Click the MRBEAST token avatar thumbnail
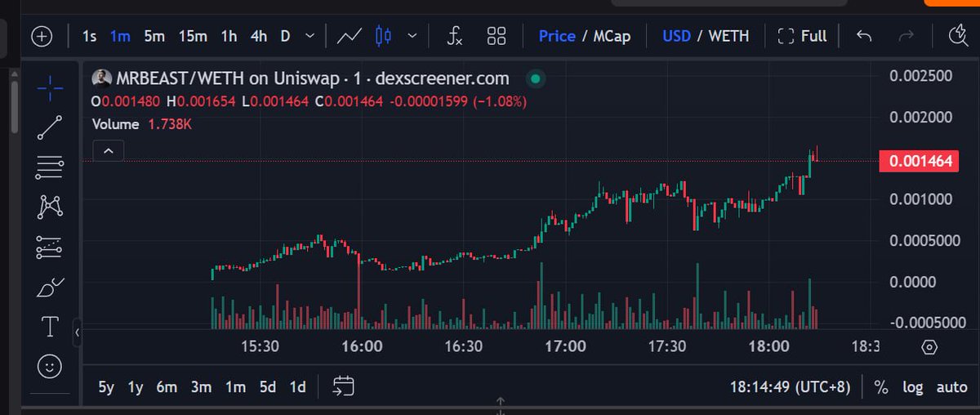The width and height of the screenshot is (980, 415). tap(102, 79)
